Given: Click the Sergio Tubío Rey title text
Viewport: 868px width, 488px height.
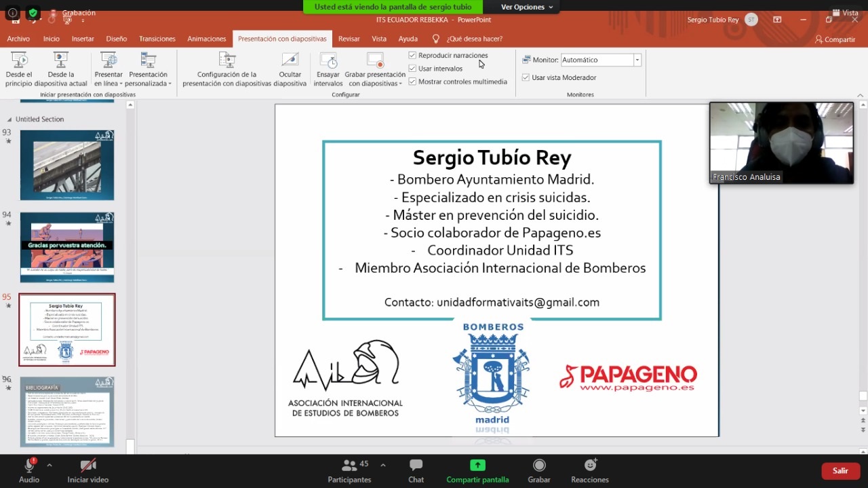Looking at the screenshot, I should point(492,157).
